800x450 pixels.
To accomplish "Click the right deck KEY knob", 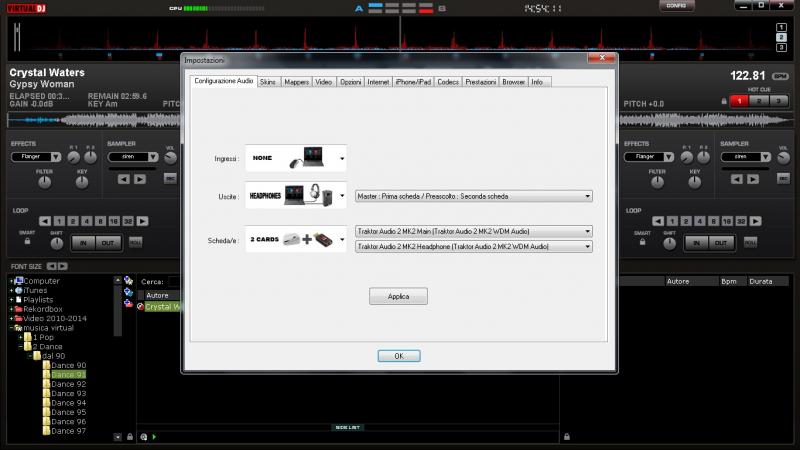I will pyautogui.click(x=694, y=182).
